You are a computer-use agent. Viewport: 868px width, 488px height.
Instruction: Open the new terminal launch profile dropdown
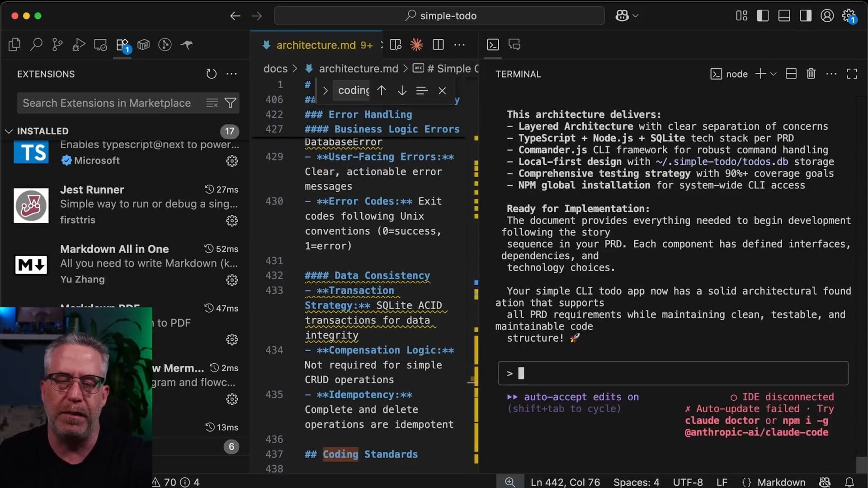[774, 74]
